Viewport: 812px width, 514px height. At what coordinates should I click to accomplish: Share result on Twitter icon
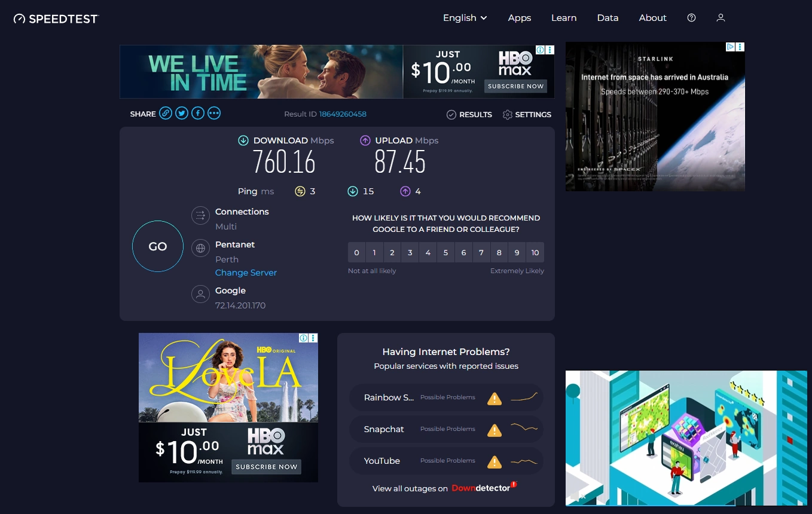pyautogui.click(x=182, y=114)
